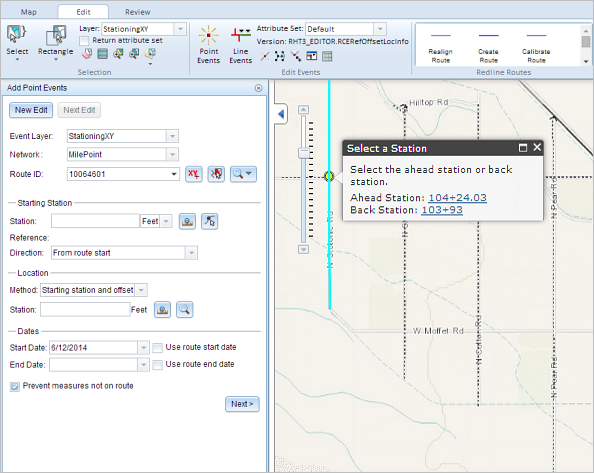Image resolution: width=594 pixels, height=473 pixels.
Task: Click the teal selection table icon
Action: [x=102, y=54]
